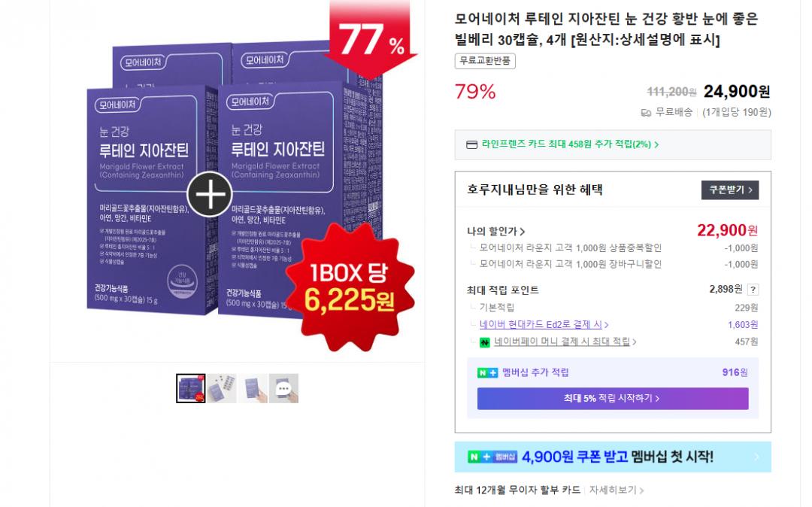Image resolution: width=812 pixels, height=507 pixels.
Task: Click 자세히보기 for interest-free installment cards
Action: [x=617, y=490]
